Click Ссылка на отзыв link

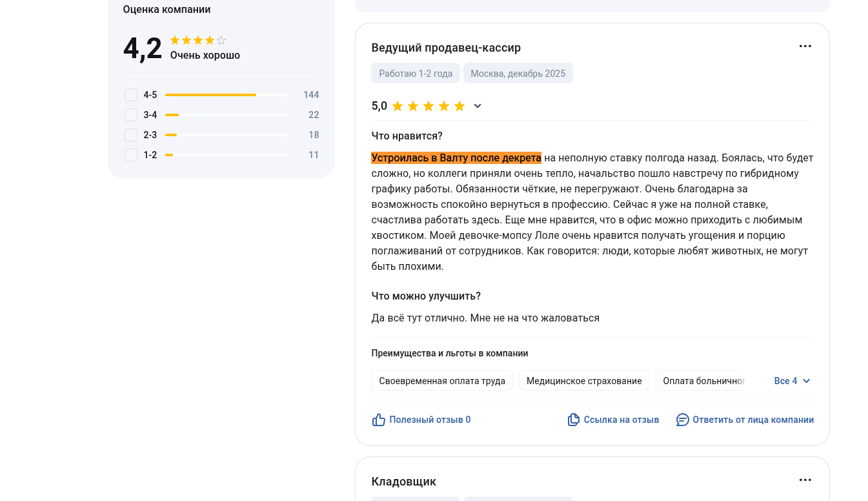(x=621, y=420)
